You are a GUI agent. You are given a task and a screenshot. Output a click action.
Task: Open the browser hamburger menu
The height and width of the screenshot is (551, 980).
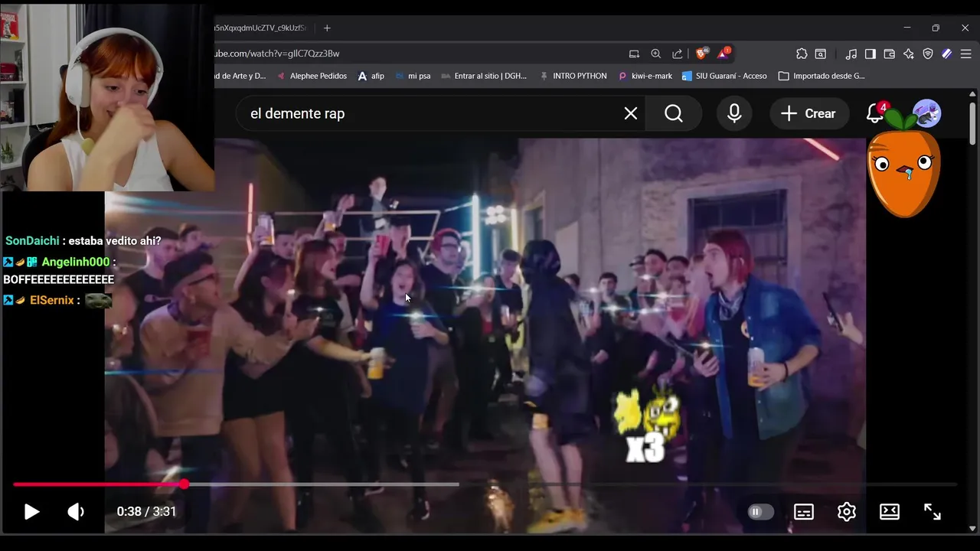[x=966, y=54]
